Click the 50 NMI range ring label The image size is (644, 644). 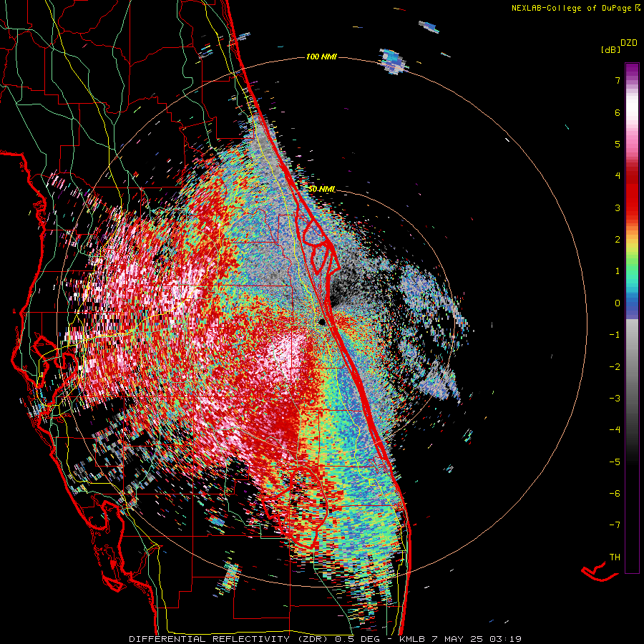click(x=321, y=189)
